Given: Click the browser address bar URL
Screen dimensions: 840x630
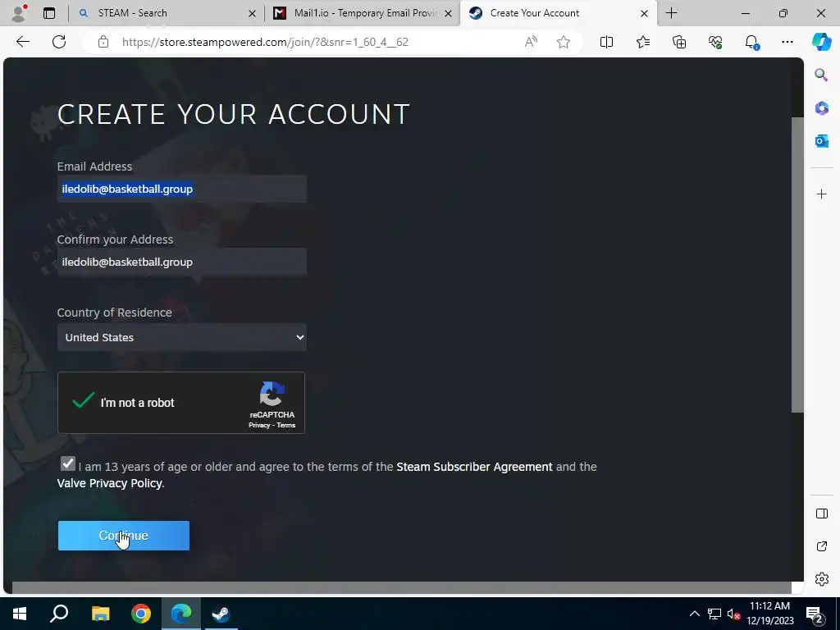Looking at the screenshot, I should pos(265,42).
